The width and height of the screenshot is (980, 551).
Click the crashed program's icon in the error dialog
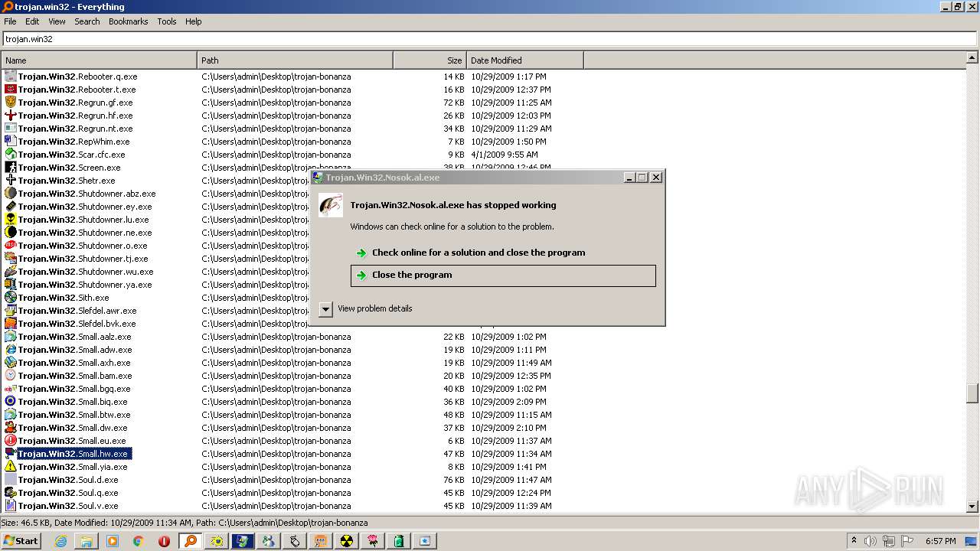331,205
